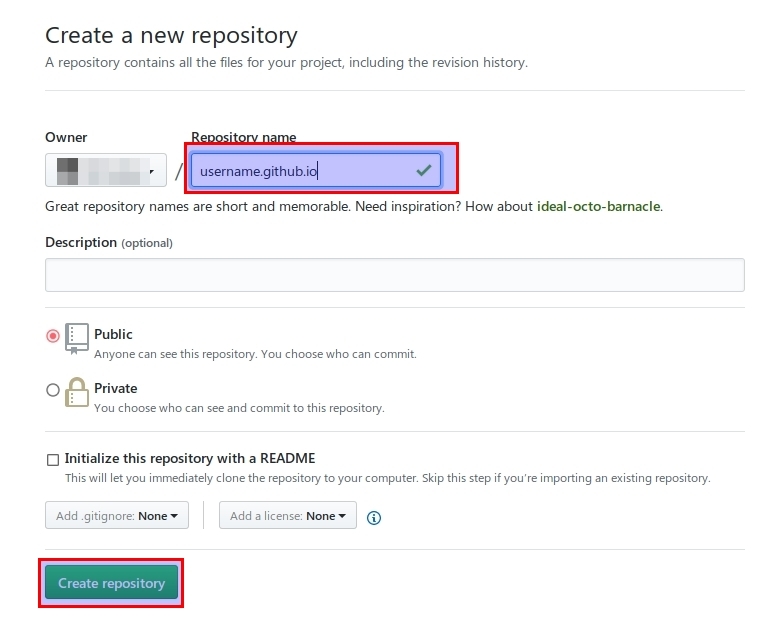Screen dimensions: 767x625
Task: Expand the Add .gitignore dropdown
Action: pyautogui.click(x=116, y=516)
